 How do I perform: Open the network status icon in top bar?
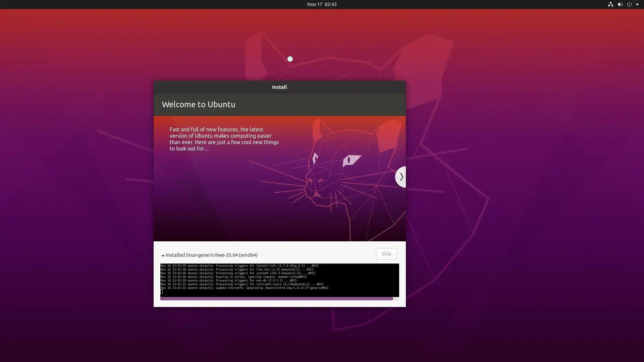pos(610,4)
